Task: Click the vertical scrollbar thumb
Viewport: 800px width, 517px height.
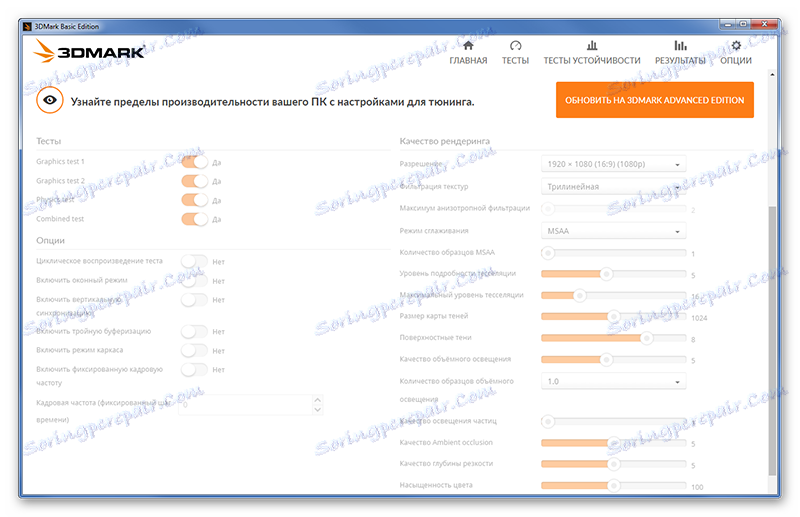Action: click(772, 341)
